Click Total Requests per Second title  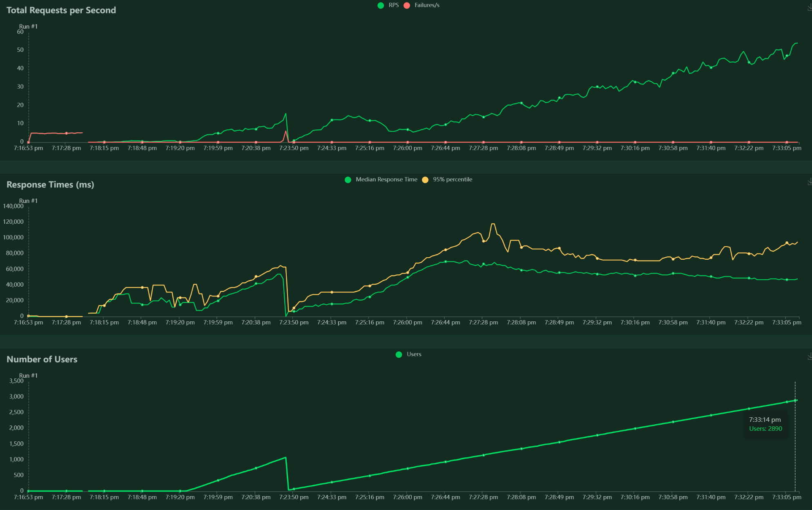click(61, 10)
